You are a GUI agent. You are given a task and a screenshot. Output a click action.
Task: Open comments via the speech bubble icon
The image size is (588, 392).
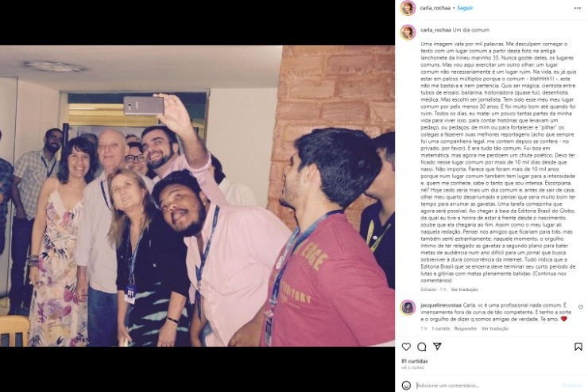[421, 347]
